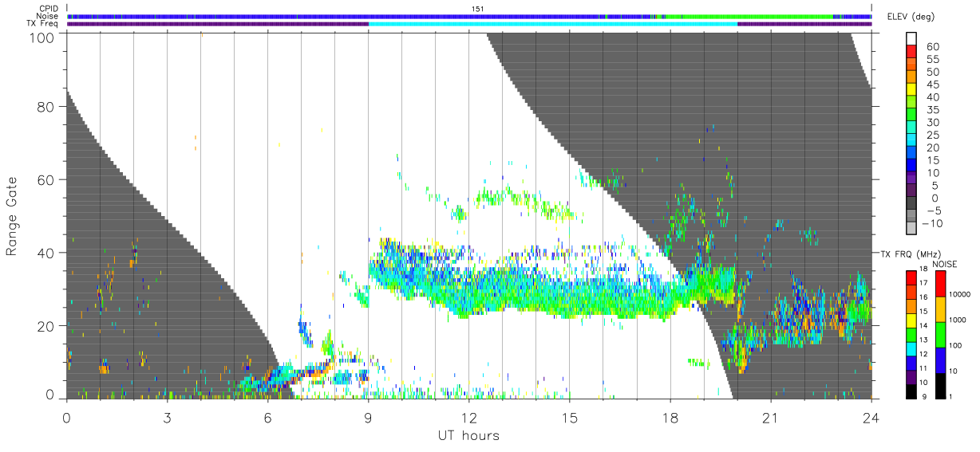Click the CPID value '151'
980x452 pixels.
tap(477, 9)
